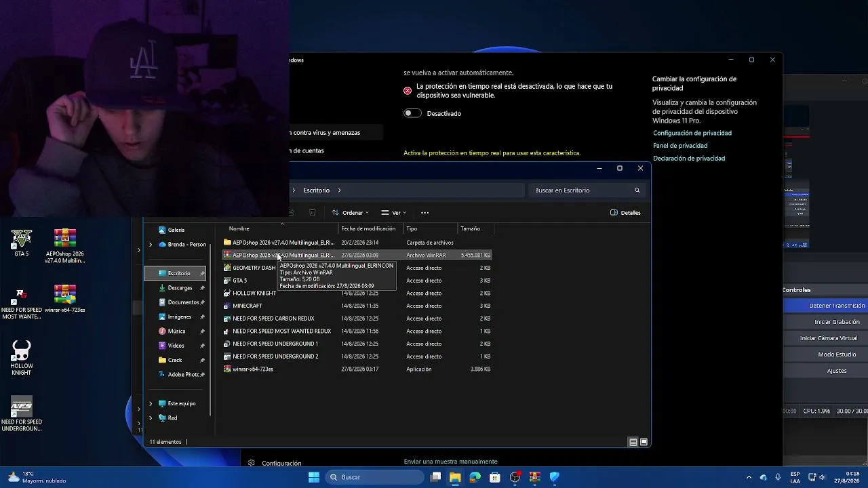The height and width of the screenshot is (488, 868).
Task: Open Imágenes in the navigation pane
Action: pos(176,317)
